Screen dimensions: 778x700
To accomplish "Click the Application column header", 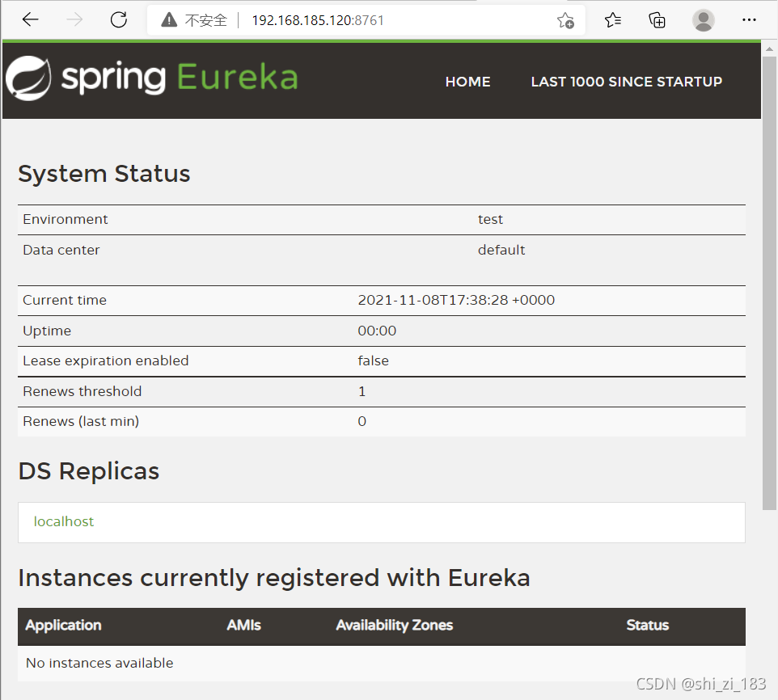I will (x=64, y=625).
